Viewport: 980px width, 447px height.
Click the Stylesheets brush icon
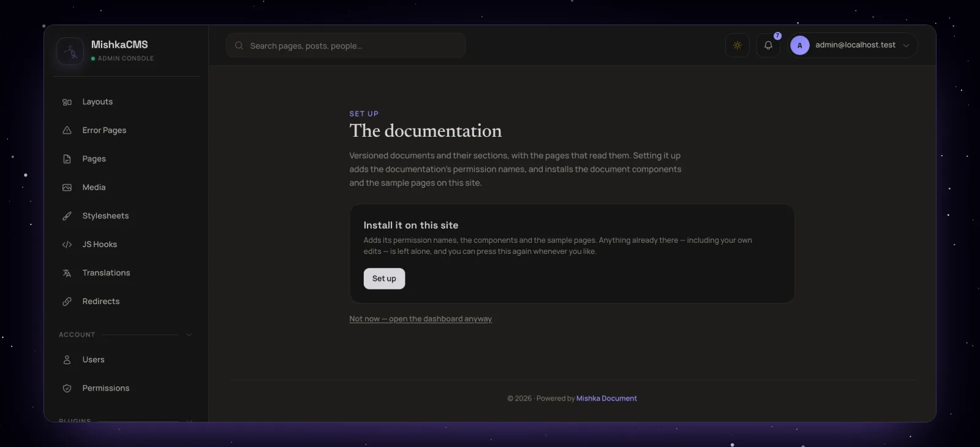point(67,216)
